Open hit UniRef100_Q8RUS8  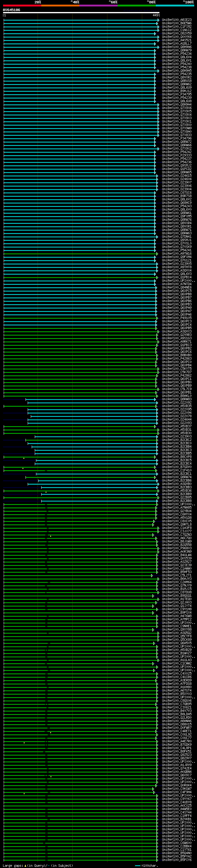point(177,81)
